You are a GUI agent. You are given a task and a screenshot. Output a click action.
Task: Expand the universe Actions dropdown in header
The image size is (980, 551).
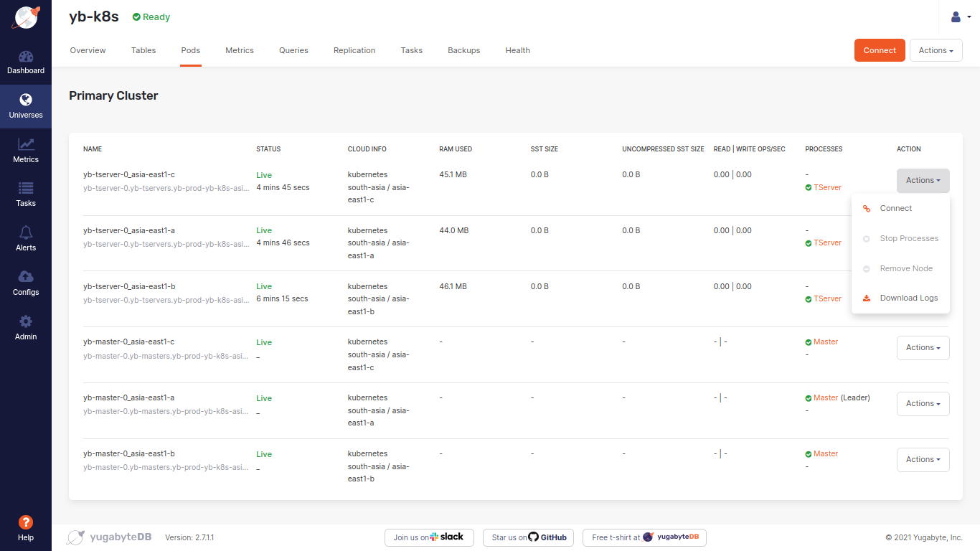click(x=936, y=50)
